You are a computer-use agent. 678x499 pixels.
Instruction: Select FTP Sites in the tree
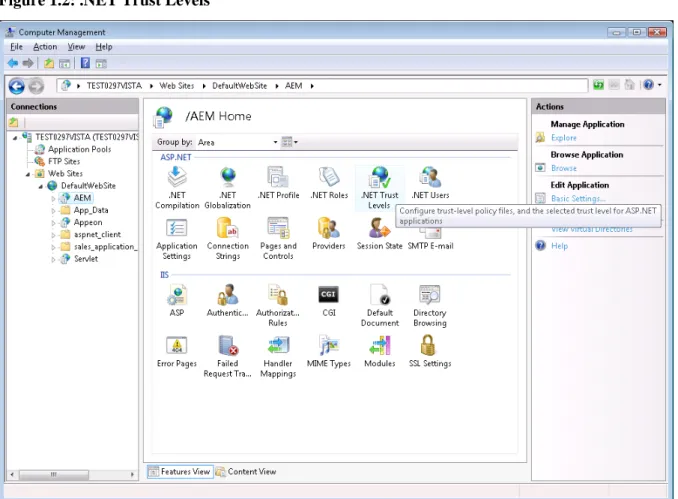point(64,161)
